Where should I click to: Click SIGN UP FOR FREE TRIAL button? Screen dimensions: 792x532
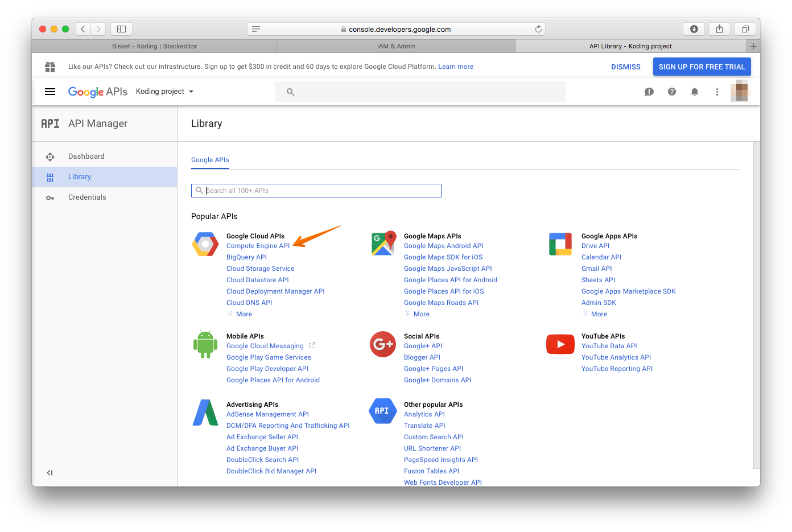[702, 67]
